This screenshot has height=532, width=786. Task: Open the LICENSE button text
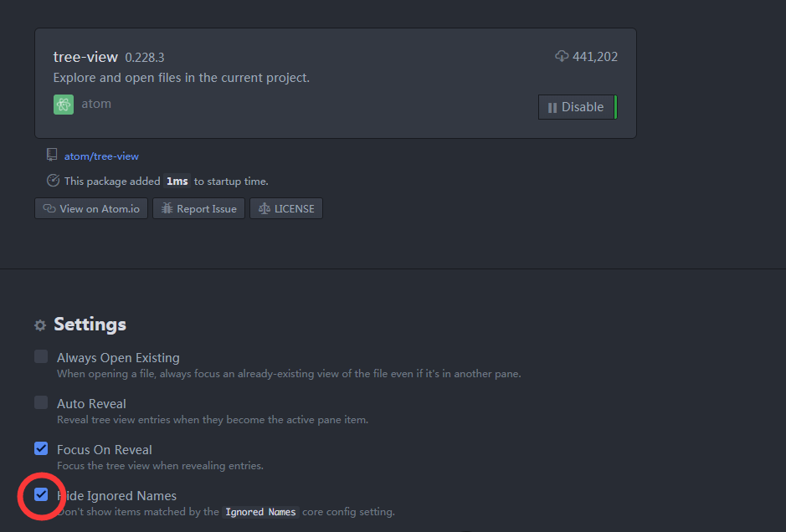tap(294, 209)
